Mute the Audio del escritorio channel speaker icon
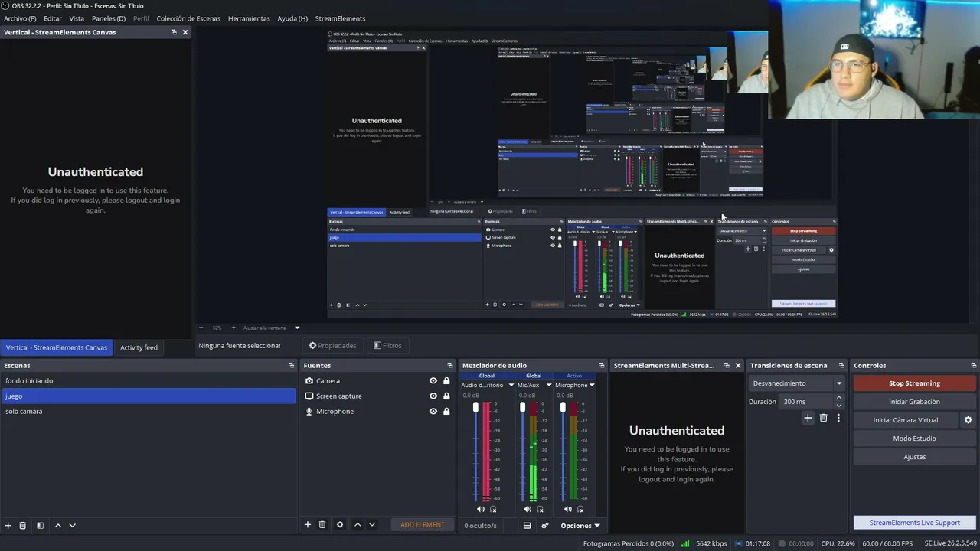The image size is (980, 551). click(481, 509)
